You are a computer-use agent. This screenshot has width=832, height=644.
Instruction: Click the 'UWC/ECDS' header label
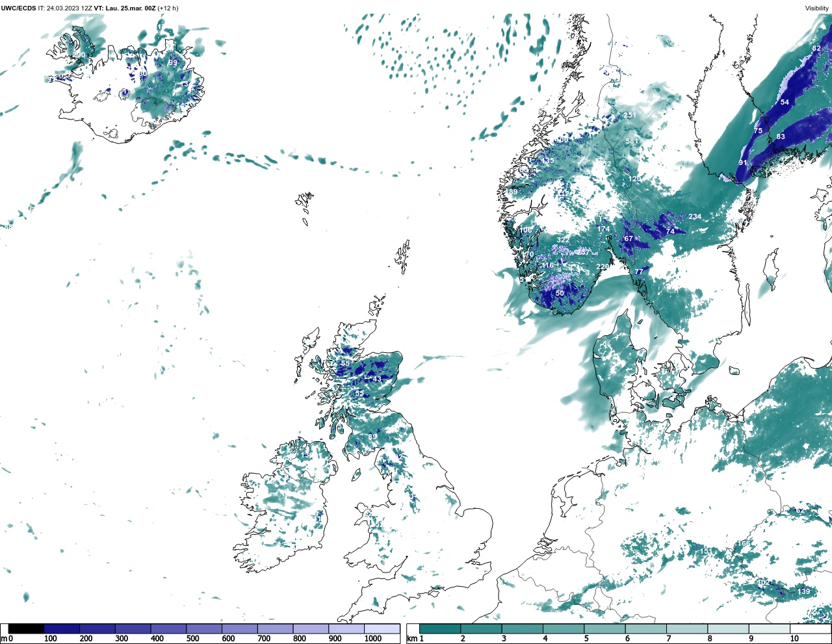tap(18, 8)
